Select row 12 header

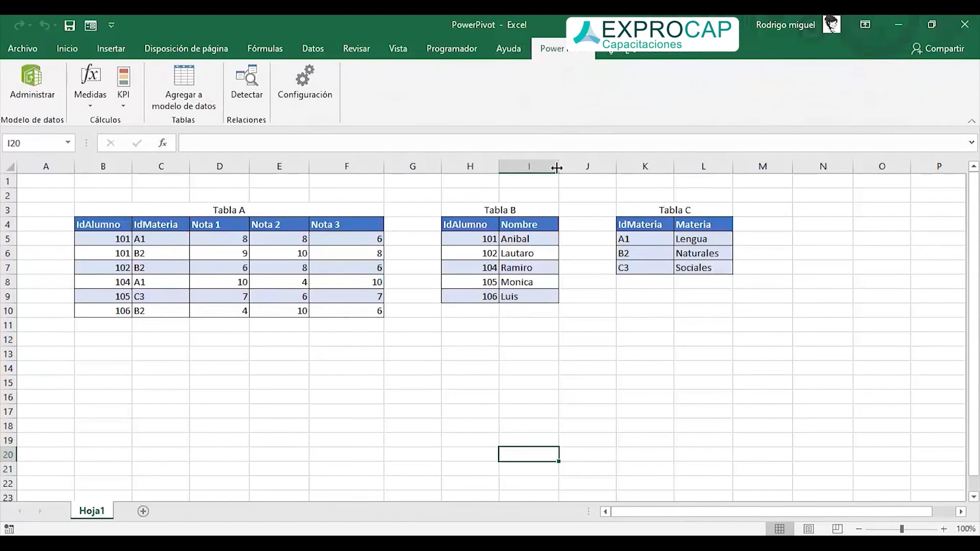[x=8, y=340]
